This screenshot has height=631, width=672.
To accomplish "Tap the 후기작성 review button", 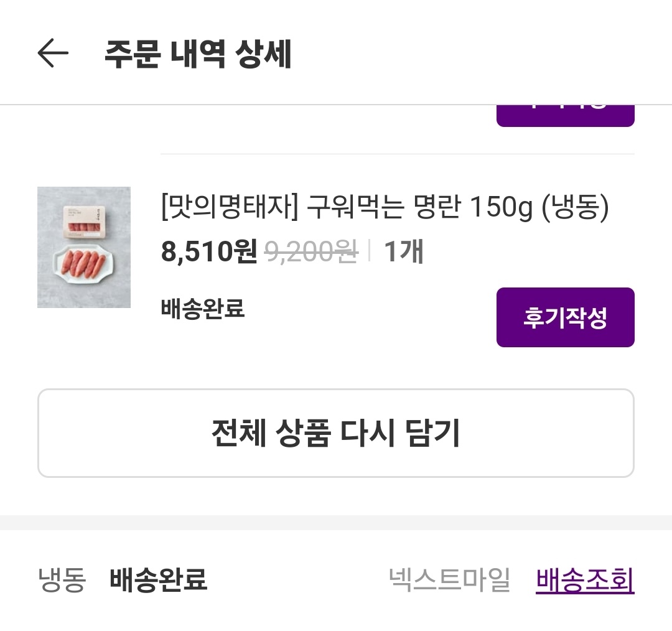I will (x=564, y=317).
